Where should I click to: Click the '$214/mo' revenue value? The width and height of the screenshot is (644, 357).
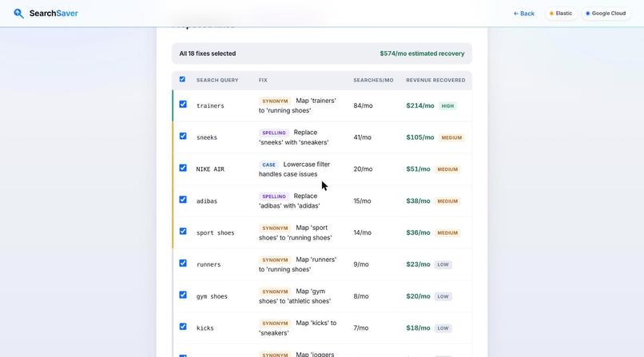[419, 106]
